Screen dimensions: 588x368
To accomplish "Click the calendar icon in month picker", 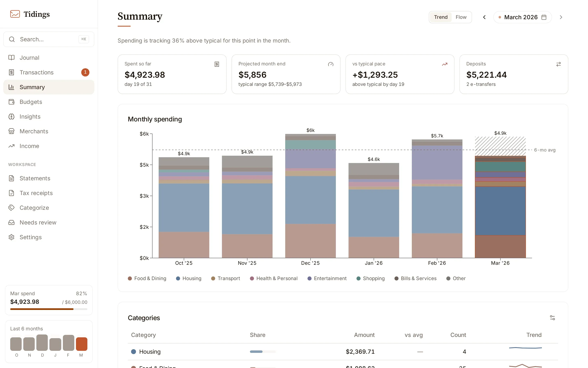I will 544,17.
